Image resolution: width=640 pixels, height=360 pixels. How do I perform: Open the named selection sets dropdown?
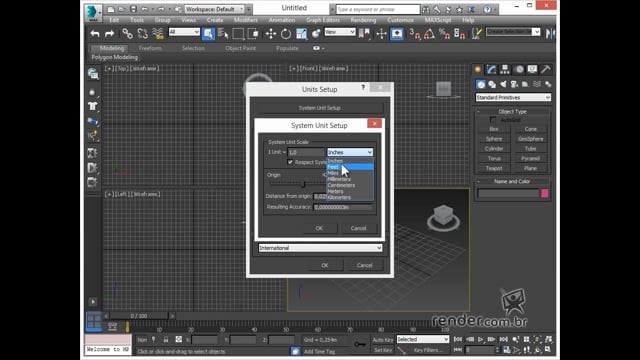point(513,32)
